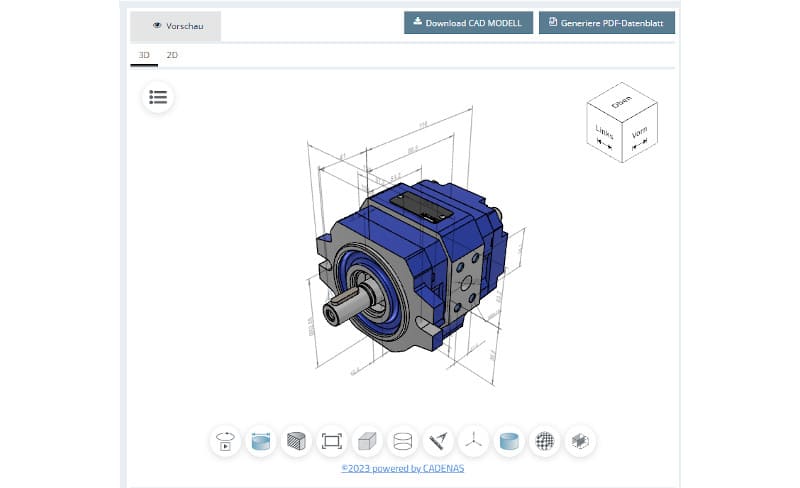Toggle the coordinate axes icon

(x=474, y=440)
